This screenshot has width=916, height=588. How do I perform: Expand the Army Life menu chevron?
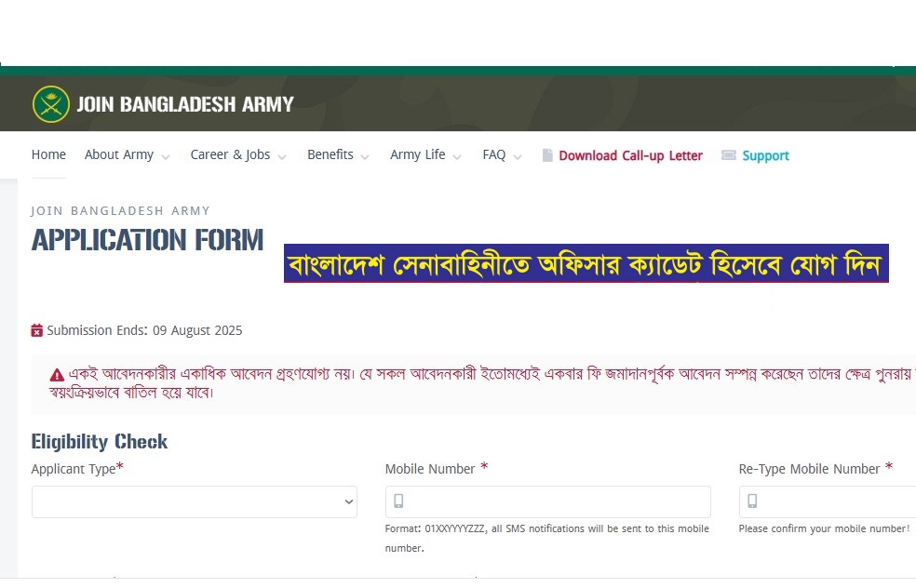pos(457,157)
